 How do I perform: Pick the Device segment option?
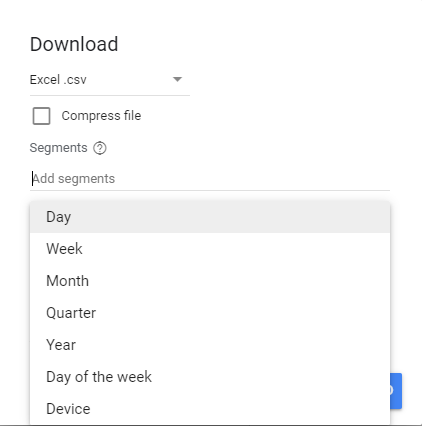point(210,409)
